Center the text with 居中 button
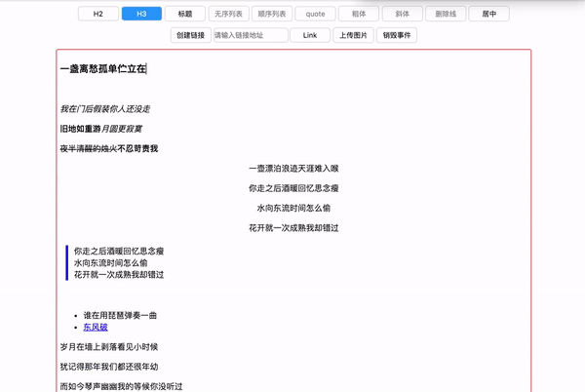 click(x=489, y=14)
